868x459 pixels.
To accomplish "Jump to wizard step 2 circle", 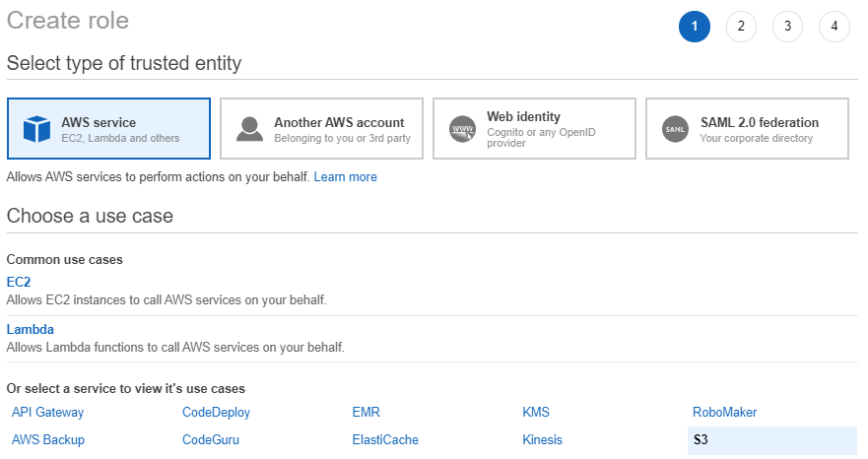I will pyautogui.click(x=741, y=26).
